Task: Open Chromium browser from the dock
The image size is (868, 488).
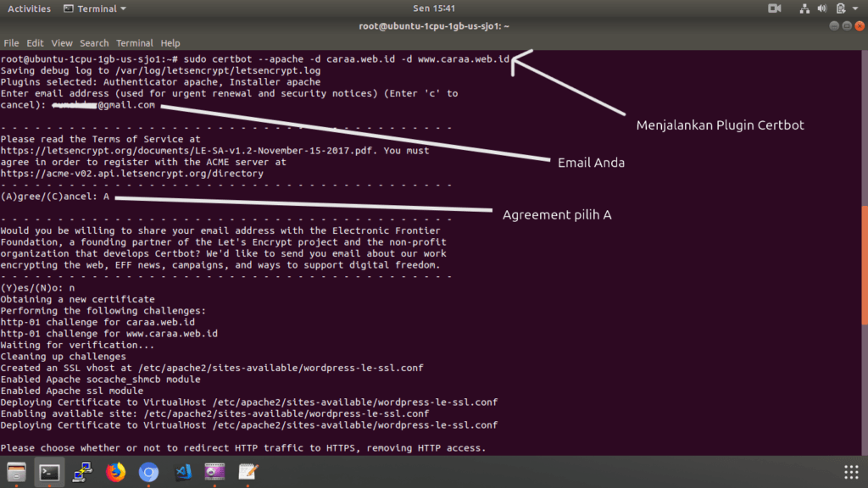Action: click(x=148, y=472)
